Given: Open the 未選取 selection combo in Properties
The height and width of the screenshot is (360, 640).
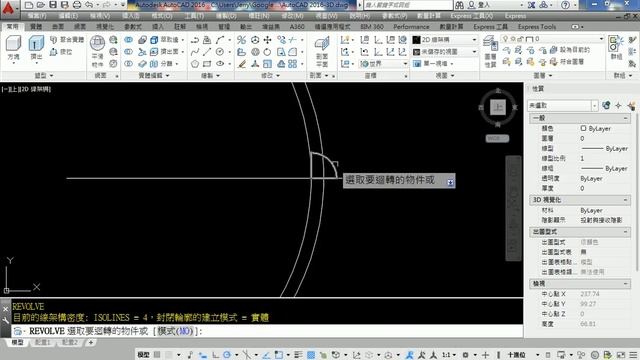Looking at the screenshot, I should (563, 105).
